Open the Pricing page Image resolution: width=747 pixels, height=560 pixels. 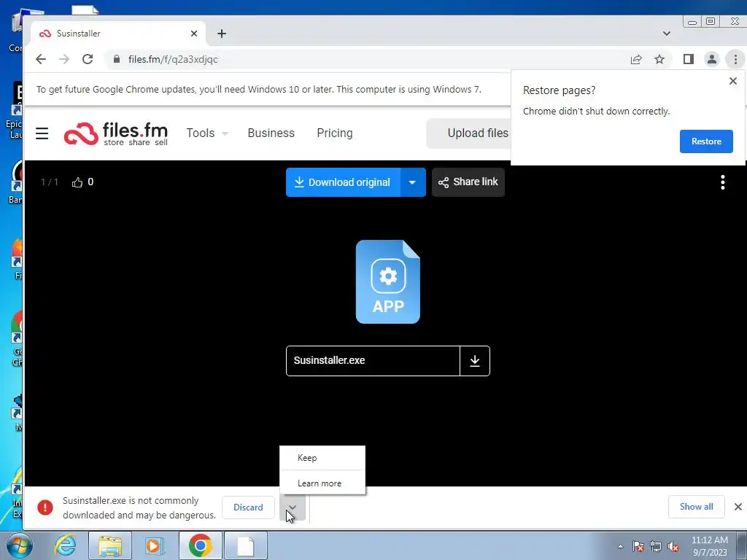[335, 133]
